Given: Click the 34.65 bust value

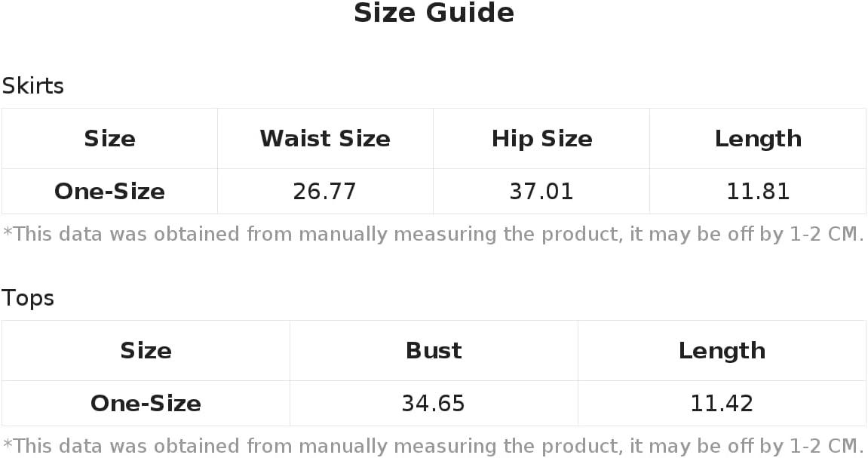Looking at the screenshot, I should tap(434, 404).
